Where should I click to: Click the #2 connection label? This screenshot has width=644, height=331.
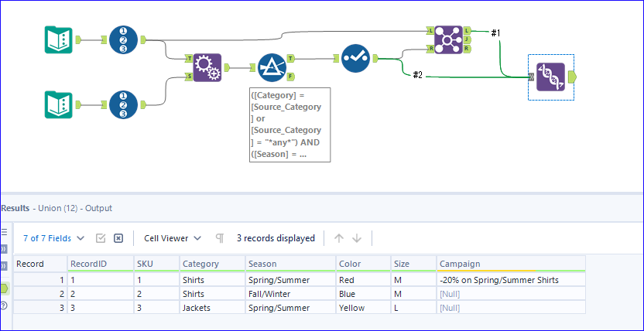click(418, 75)
